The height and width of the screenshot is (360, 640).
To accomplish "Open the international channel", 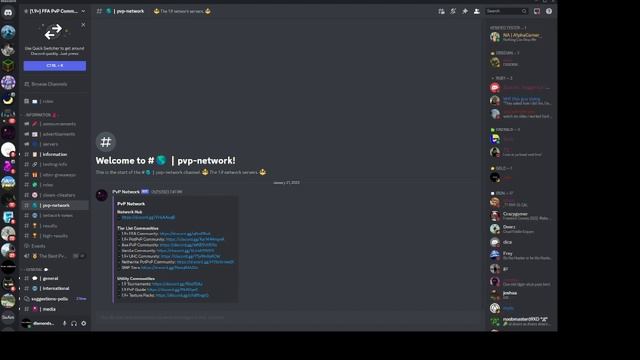I will (x=55, y=289).
